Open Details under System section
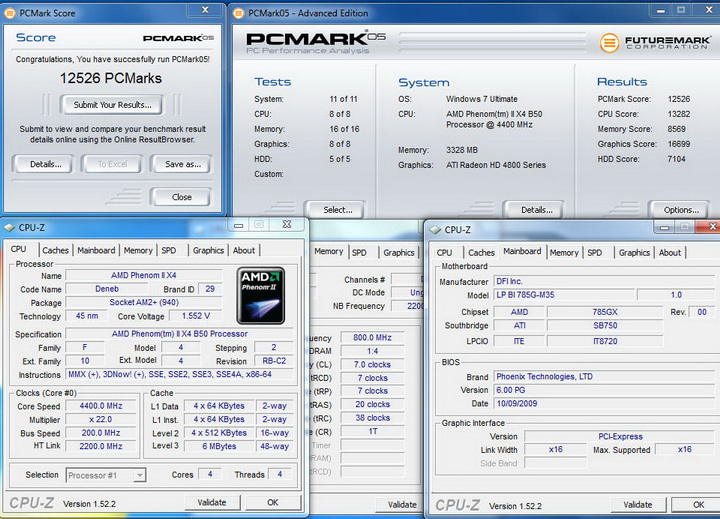The image size is (720, 519). [536, 210]
